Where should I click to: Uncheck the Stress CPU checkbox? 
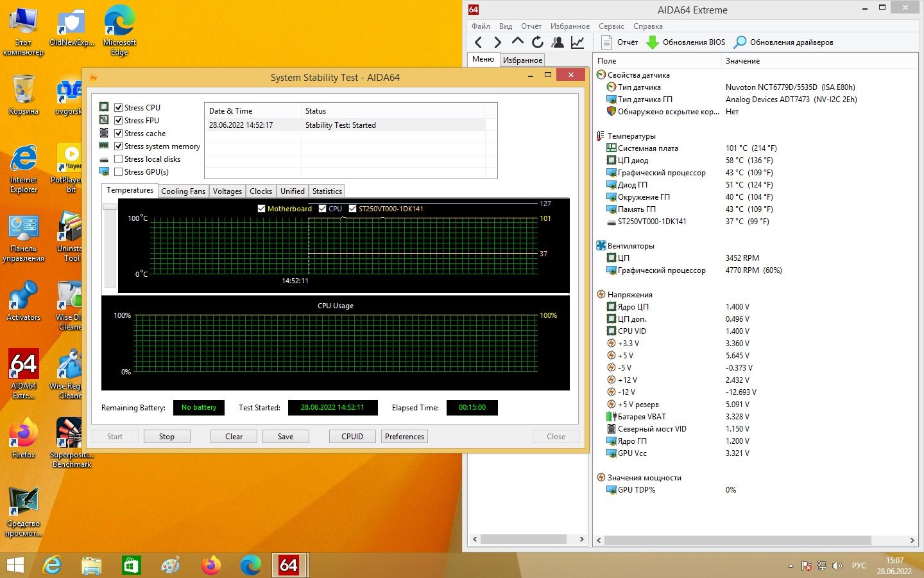tap(119, 107)
